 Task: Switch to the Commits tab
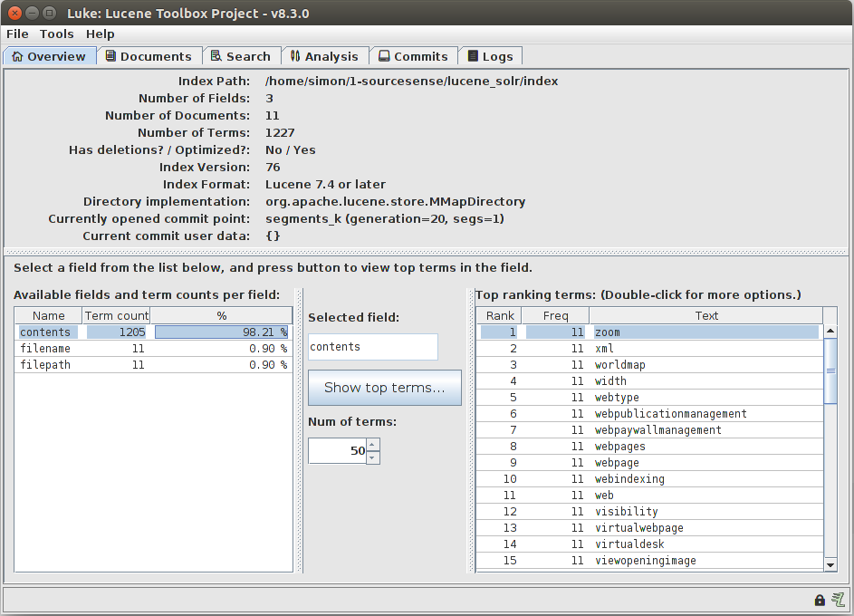click(x=413, y=56)
